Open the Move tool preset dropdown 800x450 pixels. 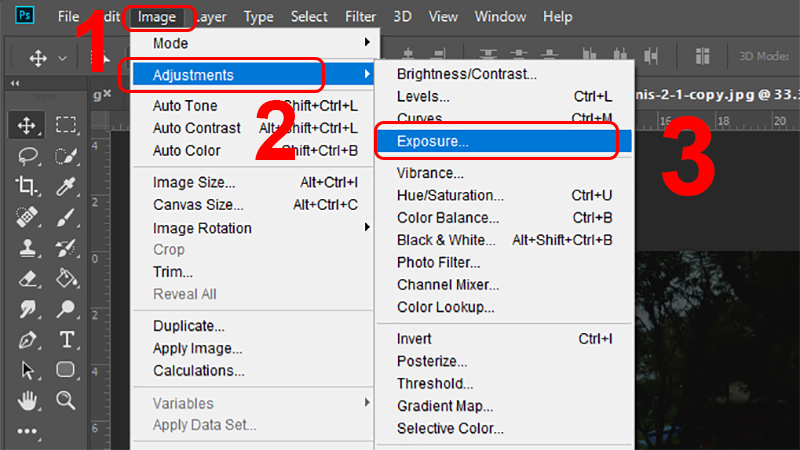pos(62,58)
